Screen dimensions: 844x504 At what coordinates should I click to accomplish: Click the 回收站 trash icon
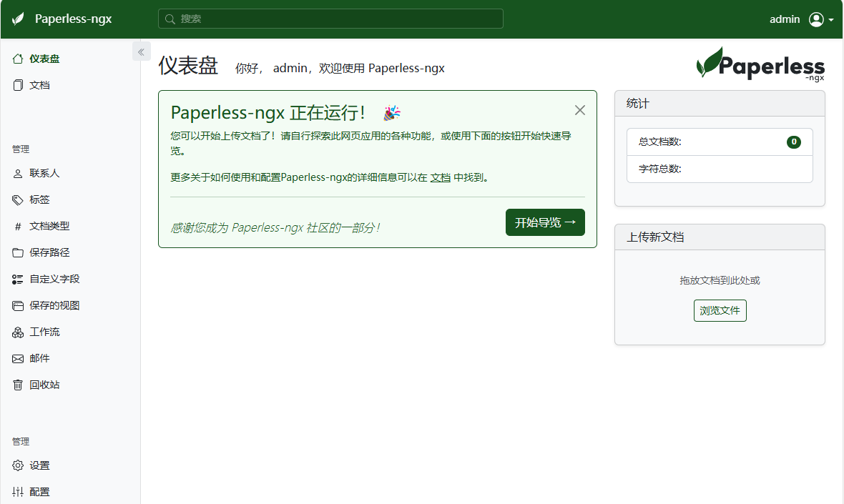[18, 385]
